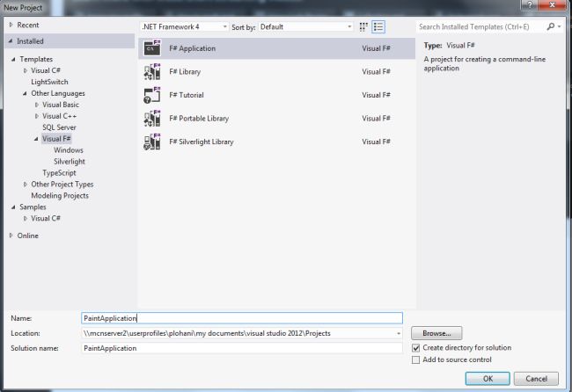Click F# Tutorial template name
The width and height of the screenshot is (572, 392).
click(187, 95)
